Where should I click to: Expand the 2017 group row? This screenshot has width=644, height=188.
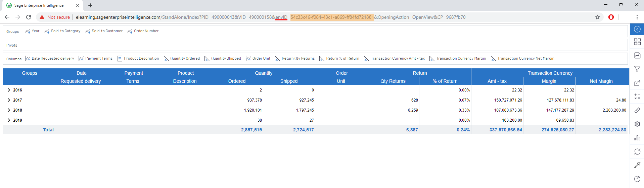(9, 100)
